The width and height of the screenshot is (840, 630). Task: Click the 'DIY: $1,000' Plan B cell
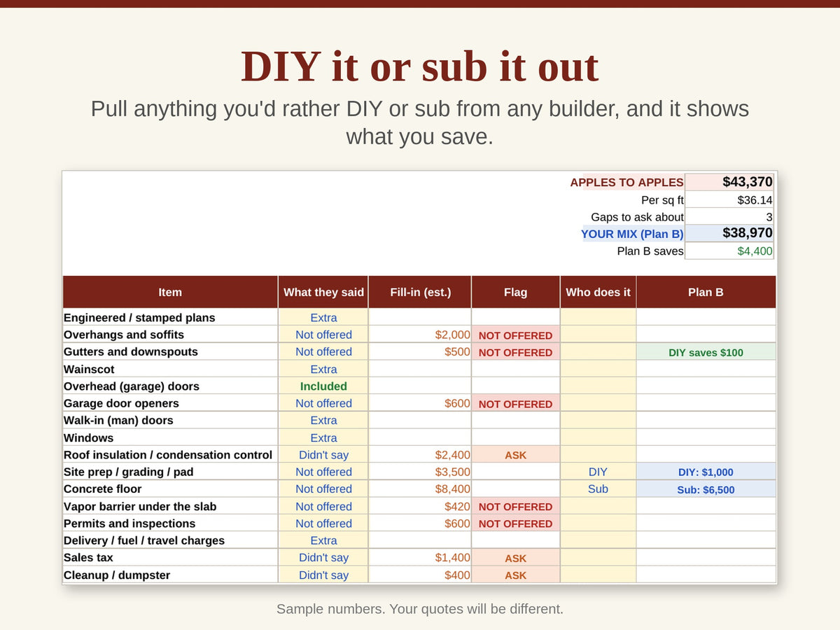point(706,472)
